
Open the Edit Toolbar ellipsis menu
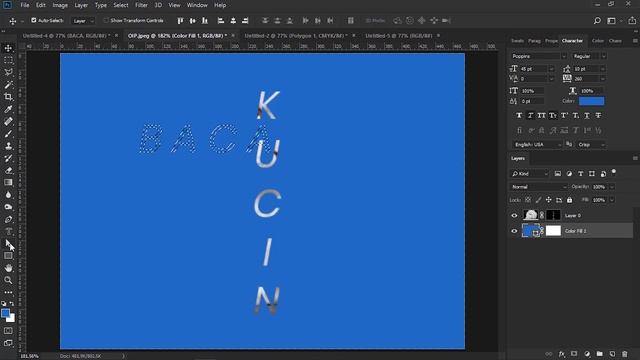pos(8,293)
